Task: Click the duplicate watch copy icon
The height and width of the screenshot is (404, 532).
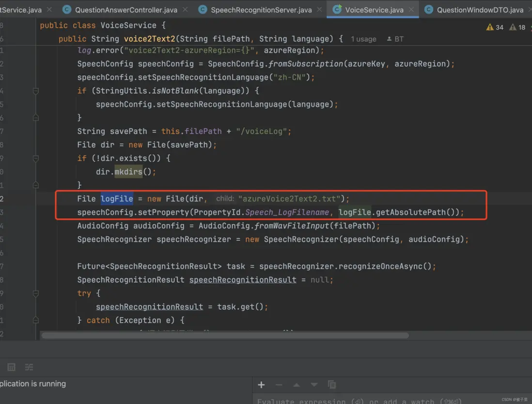Action: [x=332, y=385]
